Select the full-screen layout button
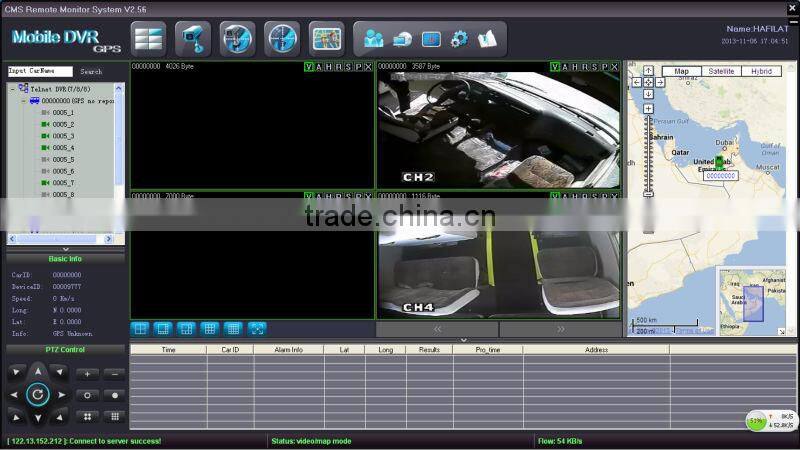The height and width of the screenshot is (450, 800). [x=257, y=328]
